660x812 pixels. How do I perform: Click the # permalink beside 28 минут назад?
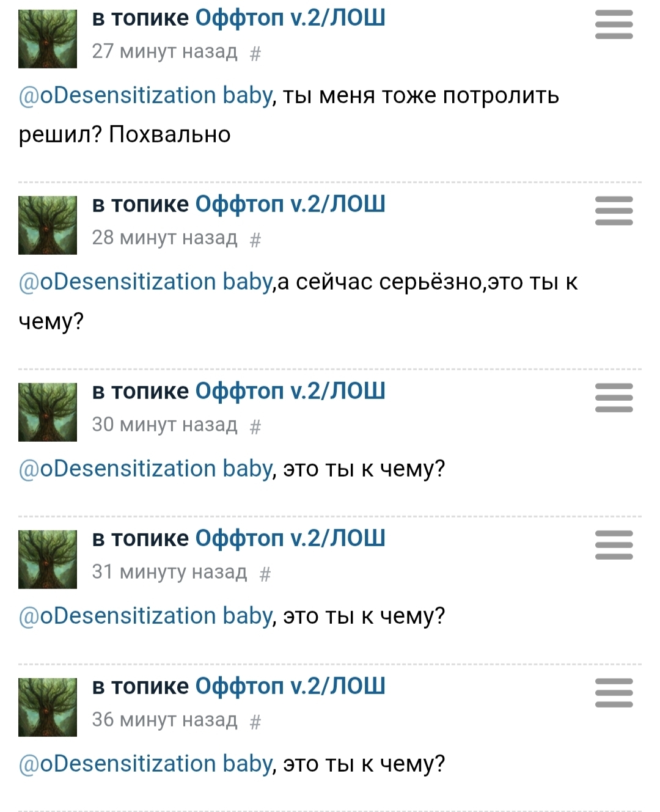tap(255, 240)
